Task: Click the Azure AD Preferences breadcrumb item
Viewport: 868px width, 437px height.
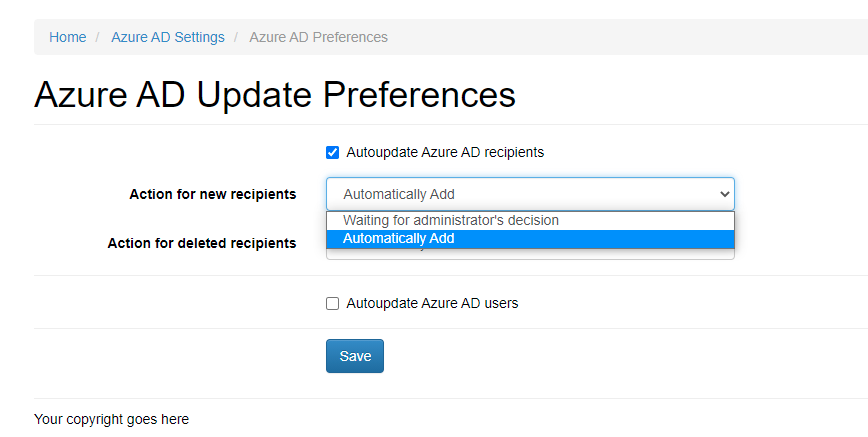Action: [x=318, y=37]
